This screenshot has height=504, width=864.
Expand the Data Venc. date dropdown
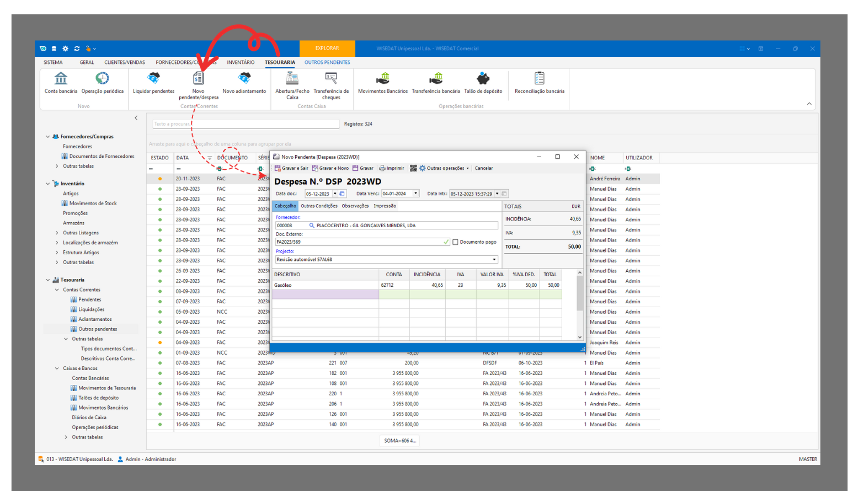click(416, 194)
